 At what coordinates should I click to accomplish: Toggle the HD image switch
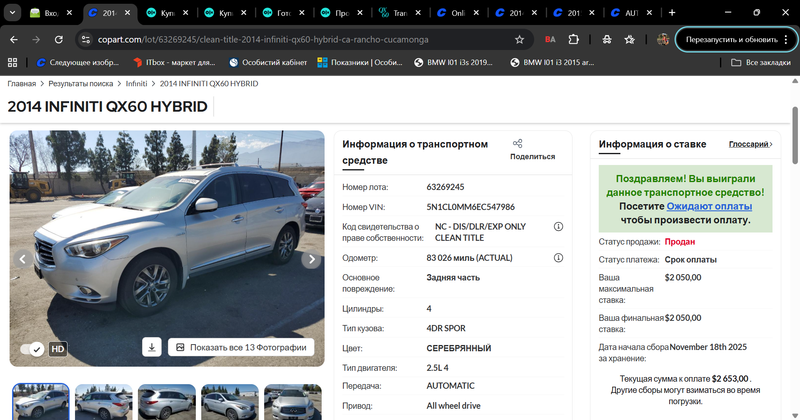[32, 349]
